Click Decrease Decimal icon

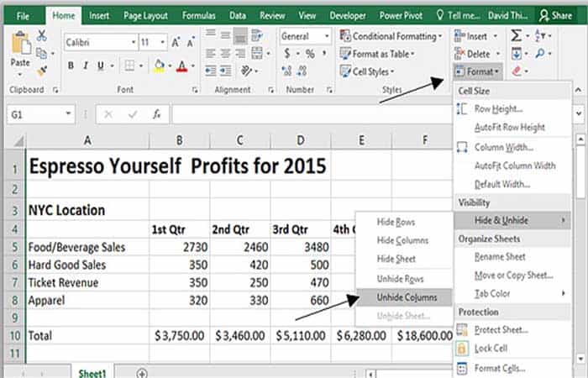[302, 71]
